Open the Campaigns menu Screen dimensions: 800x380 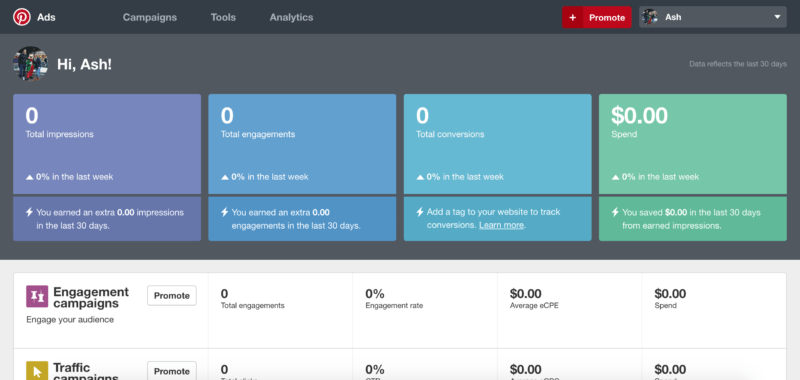click(x=149, y=17)
